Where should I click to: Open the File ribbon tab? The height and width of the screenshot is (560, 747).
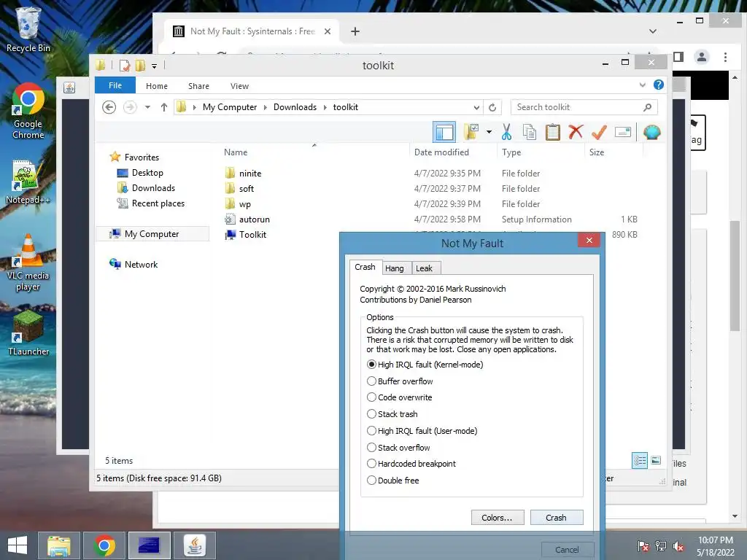(115, 85)
